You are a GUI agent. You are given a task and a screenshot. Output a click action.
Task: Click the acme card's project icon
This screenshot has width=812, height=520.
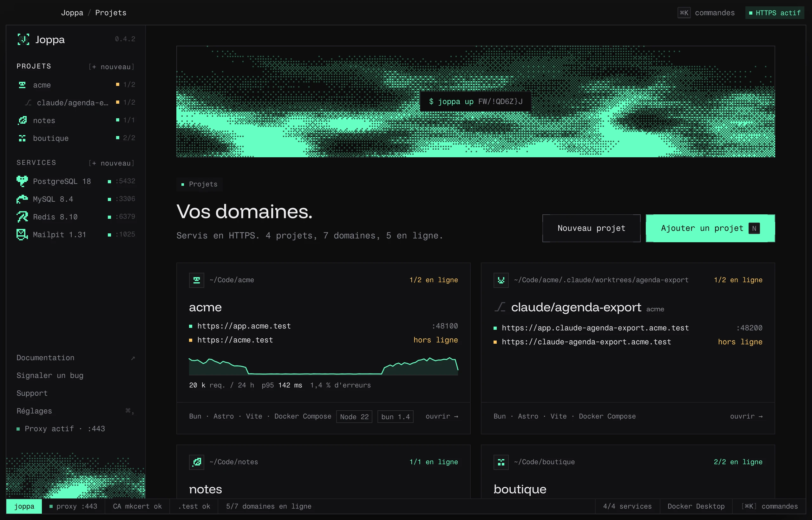[197, 280]
